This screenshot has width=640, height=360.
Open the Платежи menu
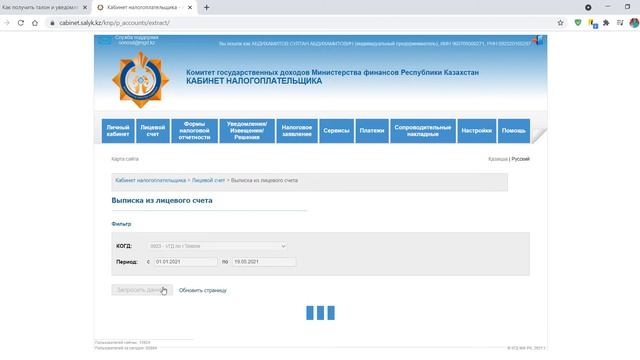tap(372, 131)
